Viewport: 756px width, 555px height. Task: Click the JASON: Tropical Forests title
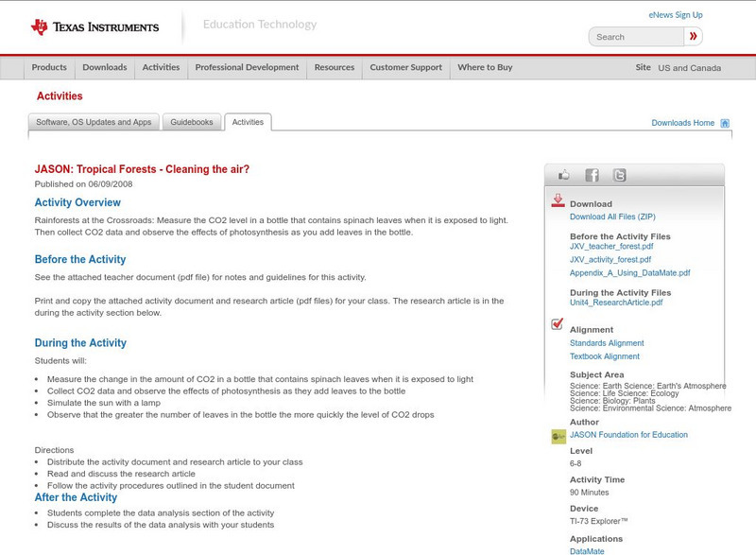142,169
